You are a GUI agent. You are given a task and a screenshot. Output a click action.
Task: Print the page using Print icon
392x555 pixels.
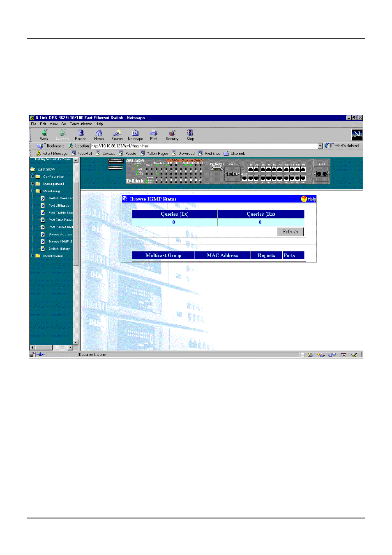154,135
